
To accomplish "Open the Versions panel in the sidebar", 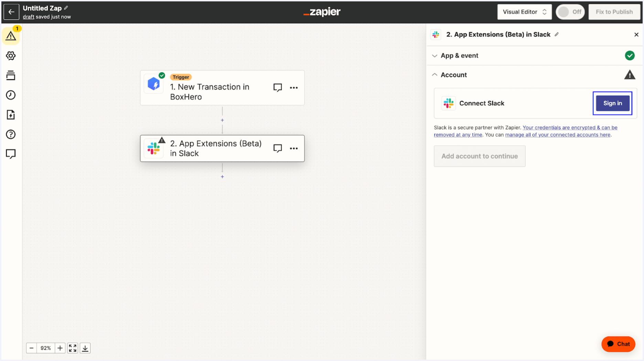I will click(11, 75).
